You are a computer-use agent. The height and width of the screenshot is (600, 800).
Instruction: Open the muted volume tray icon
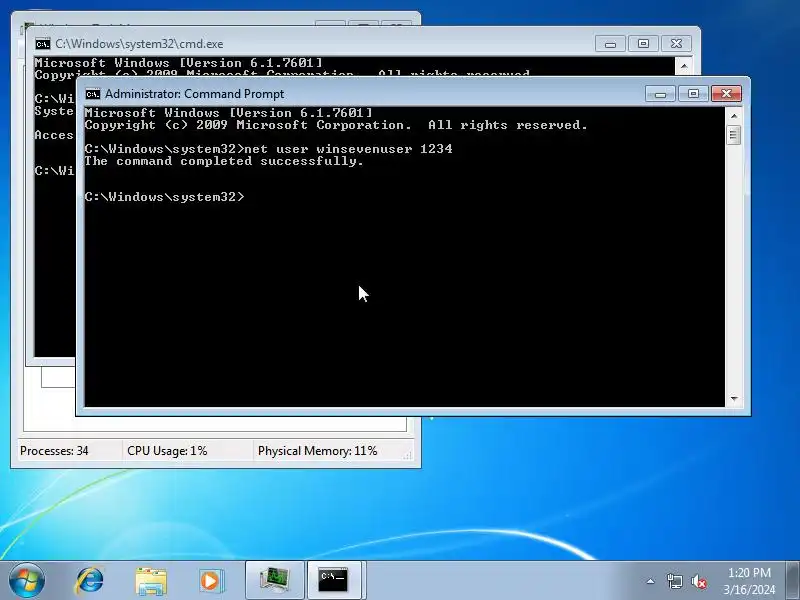coord(698,581)
